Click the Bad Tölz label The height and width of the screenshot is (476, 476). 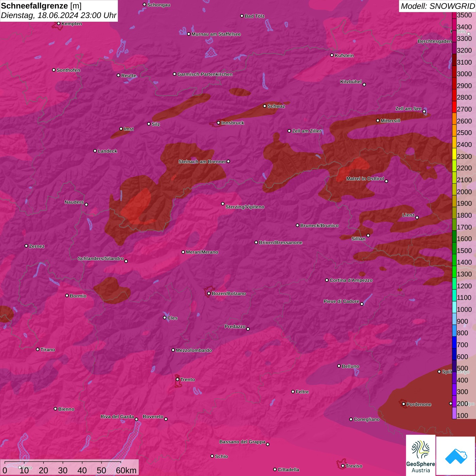point(255,16)
